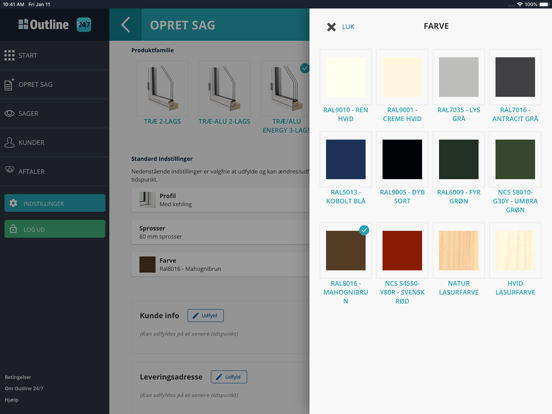Select Hvid Lasurfarve swatch
Image resolution: width=552 pixels, height=414 pixels.
click(x=515, y=251)
